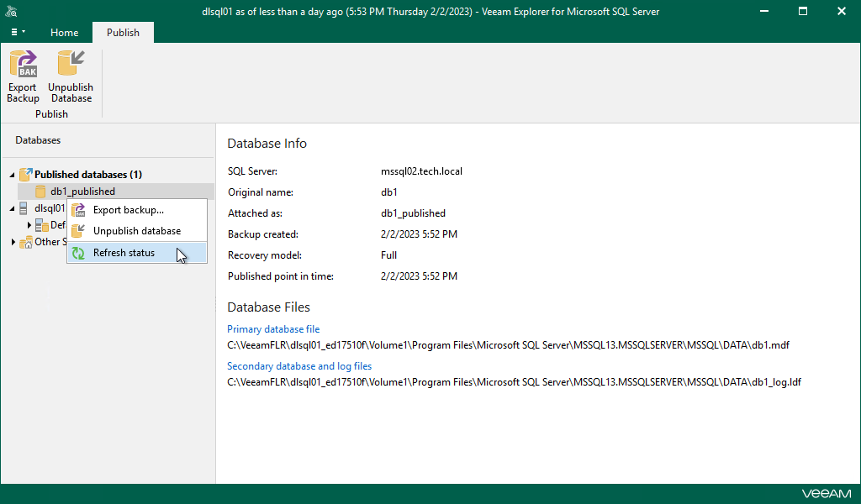Viewport: 861px width, 504px height.
Task: Open the Primary database file link
Action: point(272,329)
